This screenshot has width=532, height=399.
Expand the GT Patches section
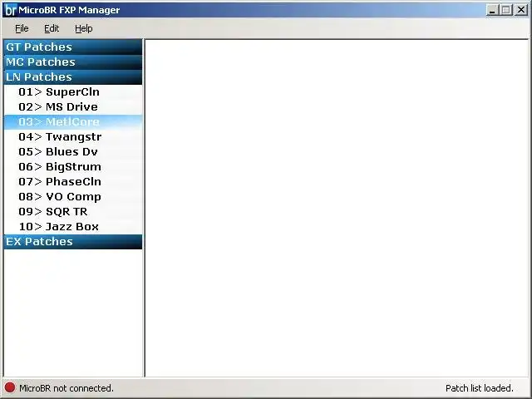pos(73,47)
